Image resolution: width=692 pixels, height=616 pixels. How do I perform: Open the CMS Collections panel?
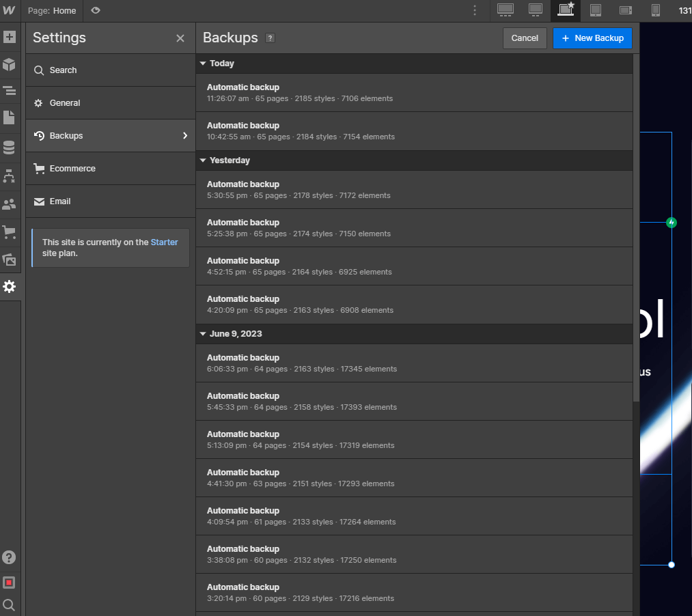[x=10, y=147]
